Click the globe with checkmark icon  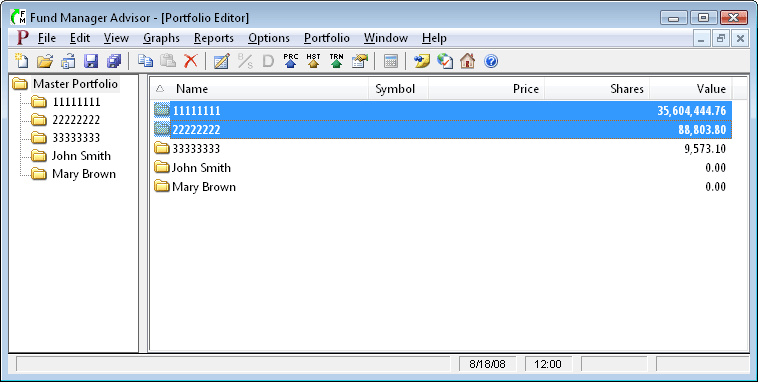(x=445, y=61)
